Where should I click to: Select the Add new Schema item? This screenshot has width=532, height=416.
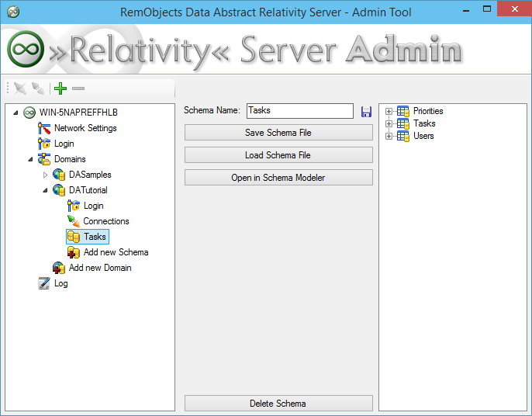[116, 252]
